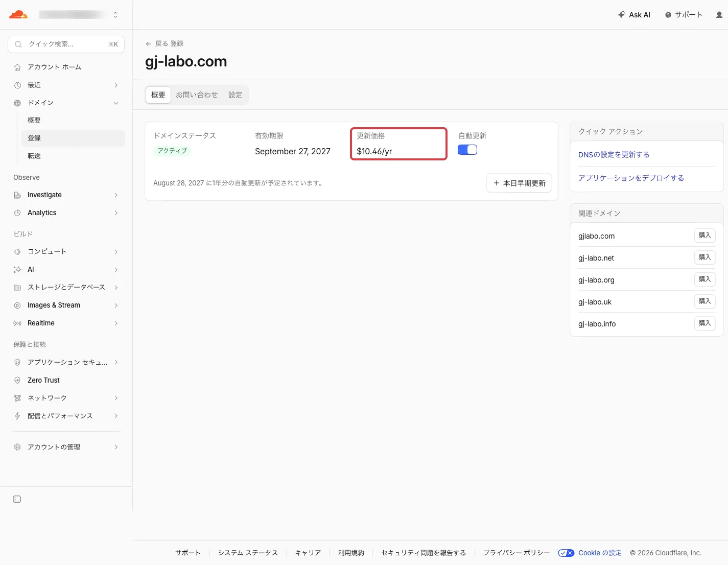Viewport: 728px width, 565px height.
Task: Open the 設定 tab
Action: [x=236, y=95]
